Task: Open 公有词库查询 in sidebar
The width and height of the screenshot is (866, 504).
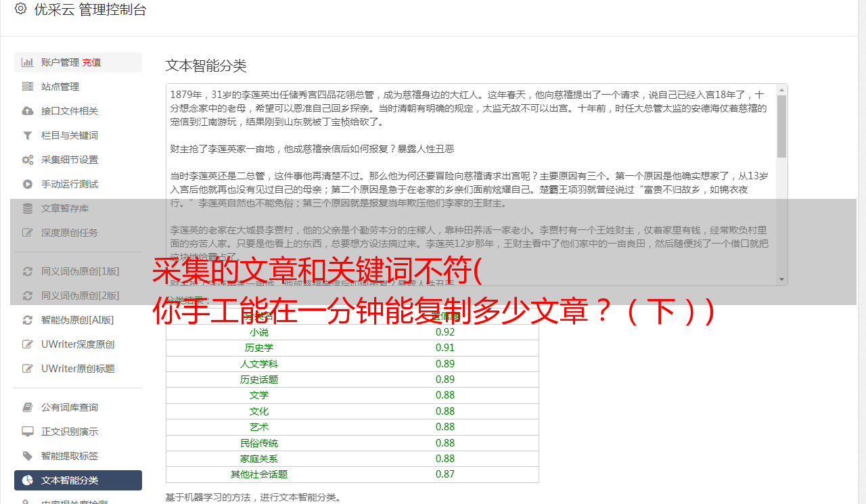Action: (78, 407)
